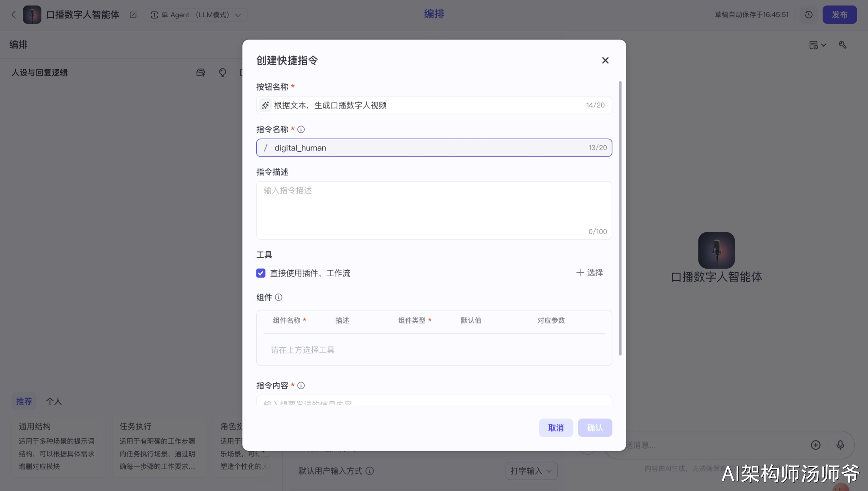Viewport: 868px width, 491px height.
Task: Expand the 单 Agent (LLM模式) dropdown
Action: (196, 15)
